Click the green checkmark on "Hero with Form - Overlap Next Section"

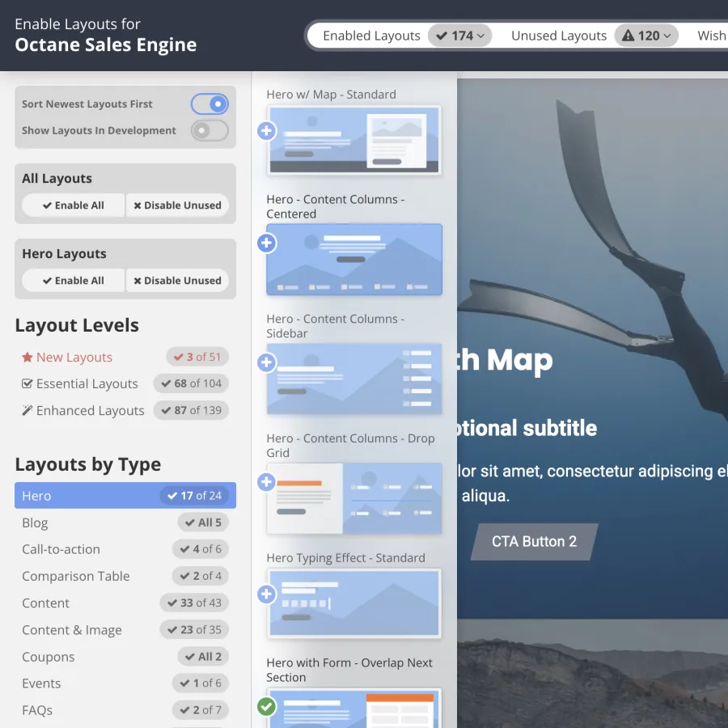click(266, 706)
